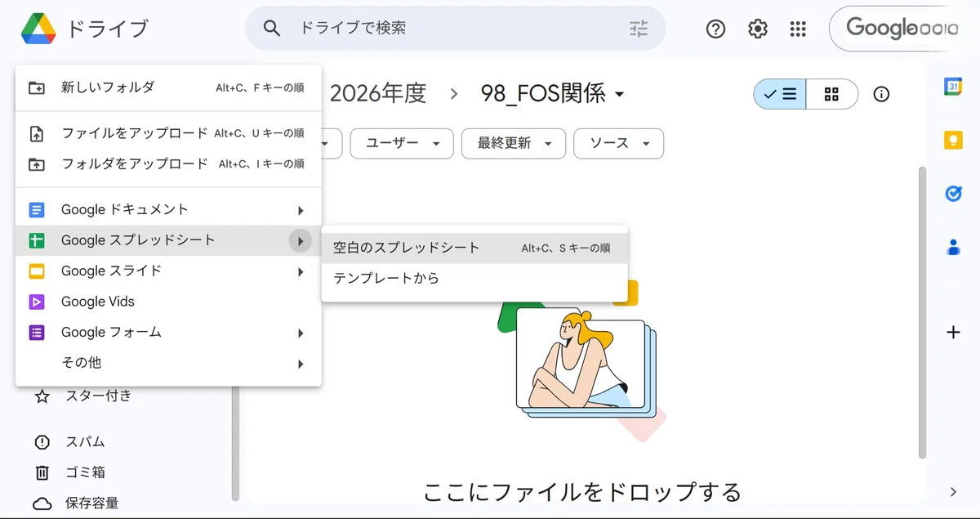Open the ユーザー filter dropdown
This screenshot has height=519, width=980.
(x=402, y=143)
